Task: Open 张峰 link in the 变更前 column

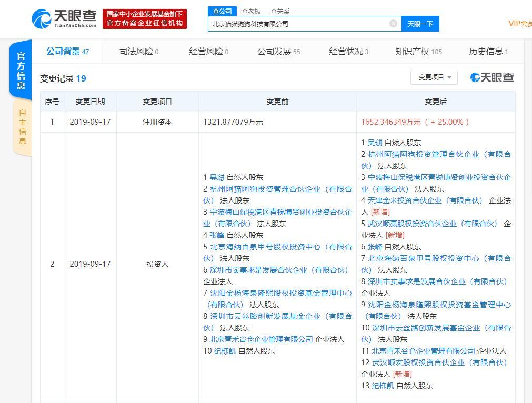Action: point(217,235)
